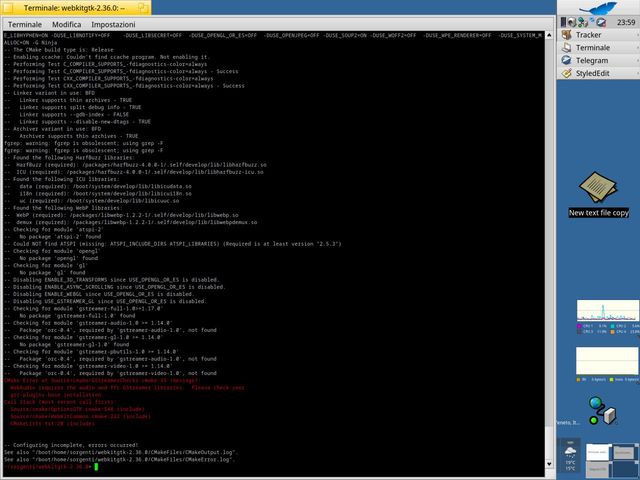Click the terminal scrollbar down arrow
The image size is (640, 480).
tap(549, 464)
